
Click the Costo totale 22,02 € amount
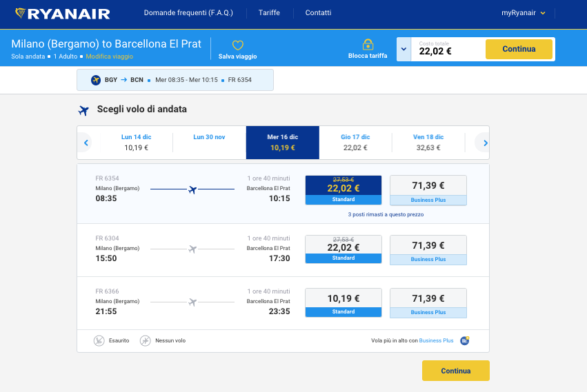pyautogui.click(x=435, y=51)
